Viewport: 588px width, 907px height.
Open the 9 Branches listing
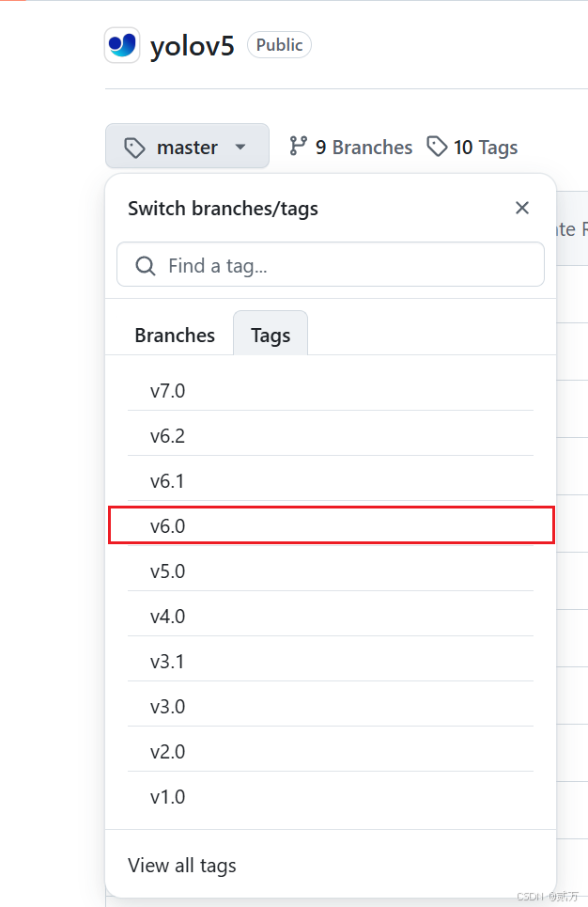(x=362, y=147)
